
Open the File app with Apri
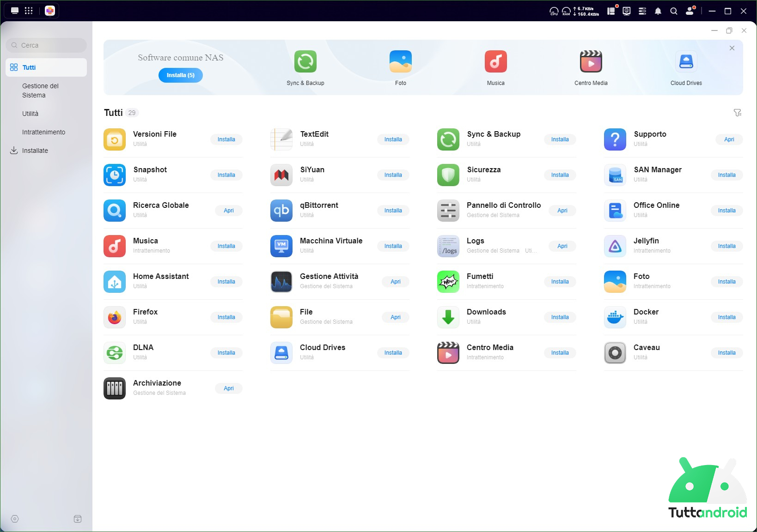click(396, 317)
